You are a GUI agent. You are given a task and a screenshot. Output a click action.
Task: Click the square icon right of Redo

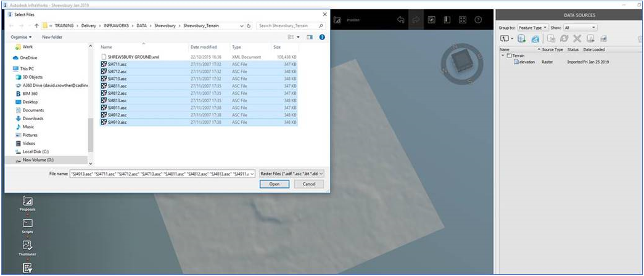(x=432, y=20)
